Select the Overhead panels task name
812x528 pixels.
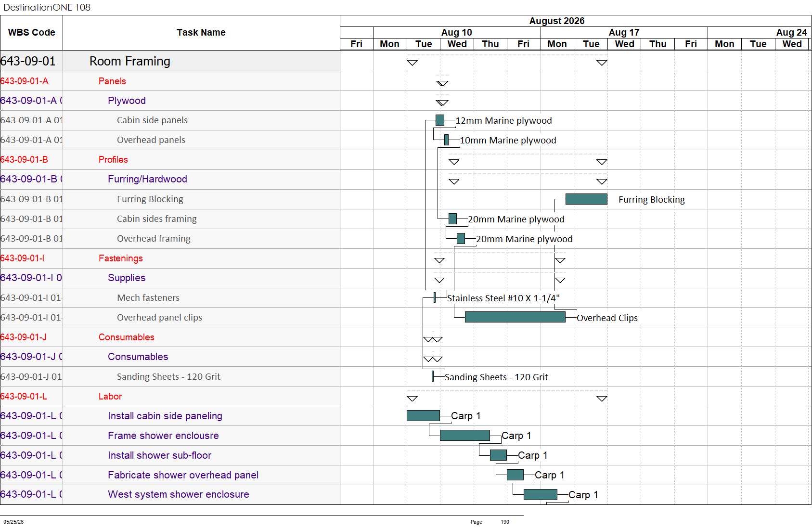[151, 140]
